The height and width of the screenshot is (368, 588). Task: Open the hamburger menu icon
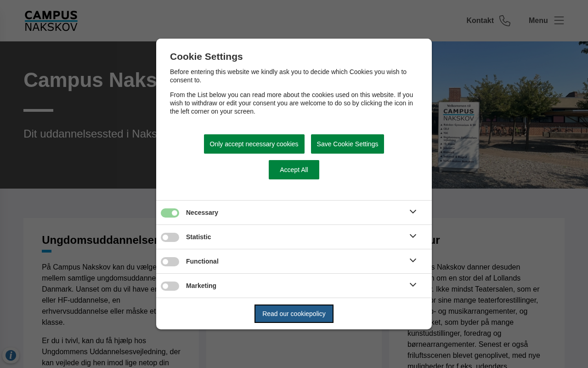[559, 20]
